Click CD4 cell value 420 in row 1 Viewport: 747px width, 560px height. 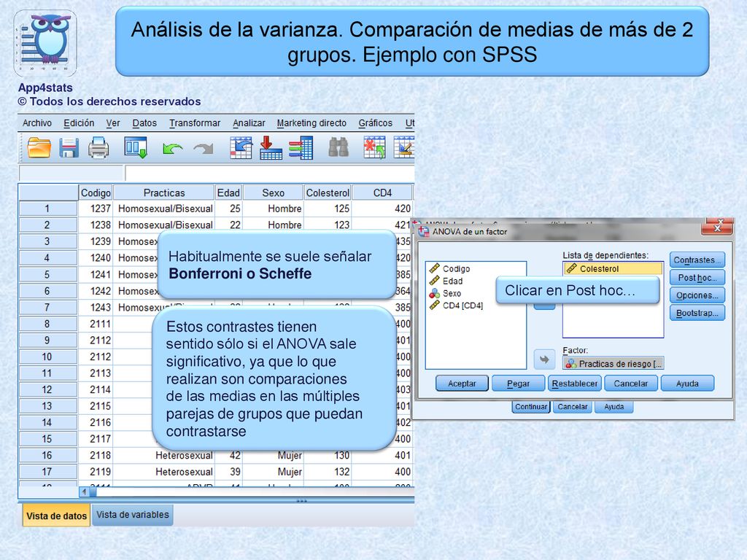pos(382,209)
